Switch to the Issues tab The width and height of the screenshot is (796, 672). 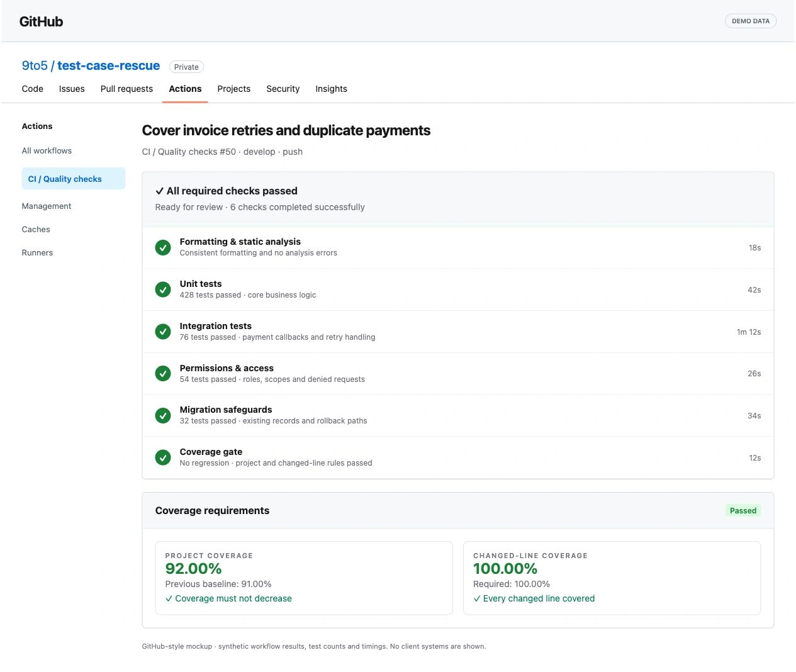click(72, 89)
